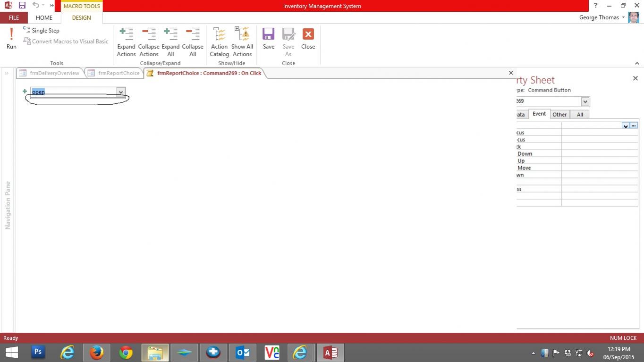644x362 pixels.
Task: Switch to the Other tab in Property Sheet
Action: pos(559,114)
